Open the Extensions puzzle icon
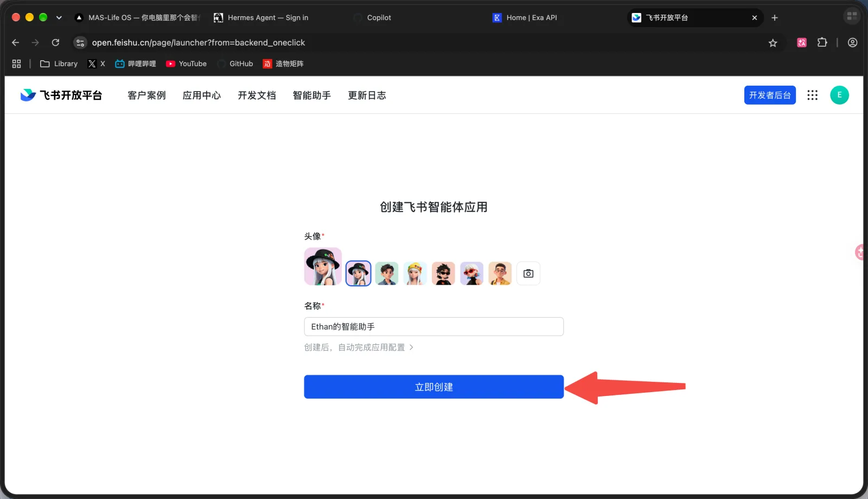 pyautogui.click(x=822, y=42)
